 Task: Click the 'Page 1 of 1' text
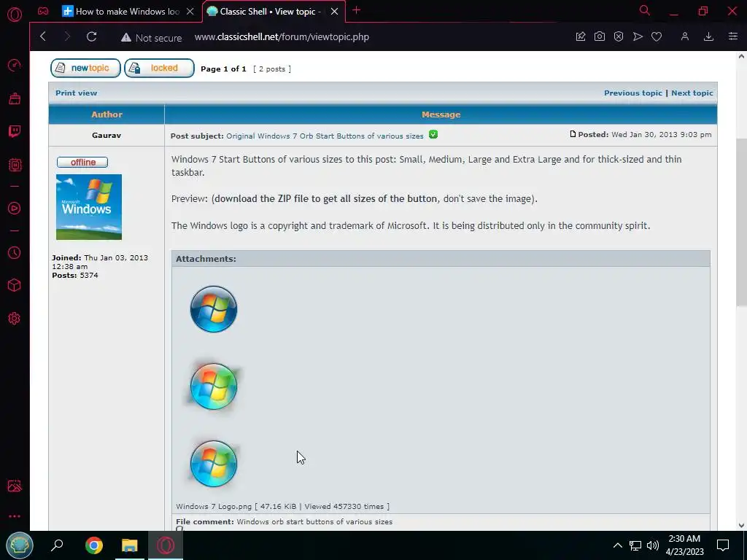coord(223,69)
